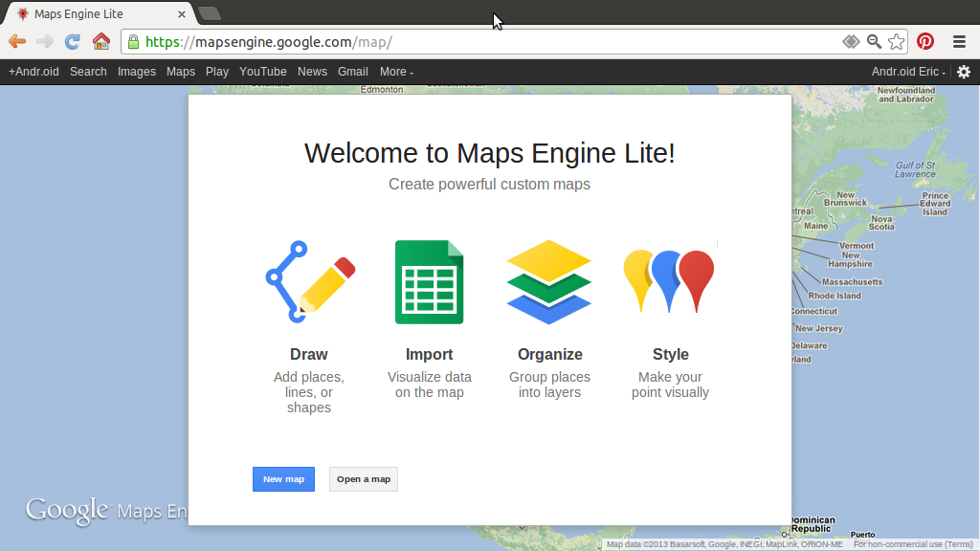Viewport: 980px width, 551px height.
Task: Click the Organize layers icon
Action: (x=549, y=280)
